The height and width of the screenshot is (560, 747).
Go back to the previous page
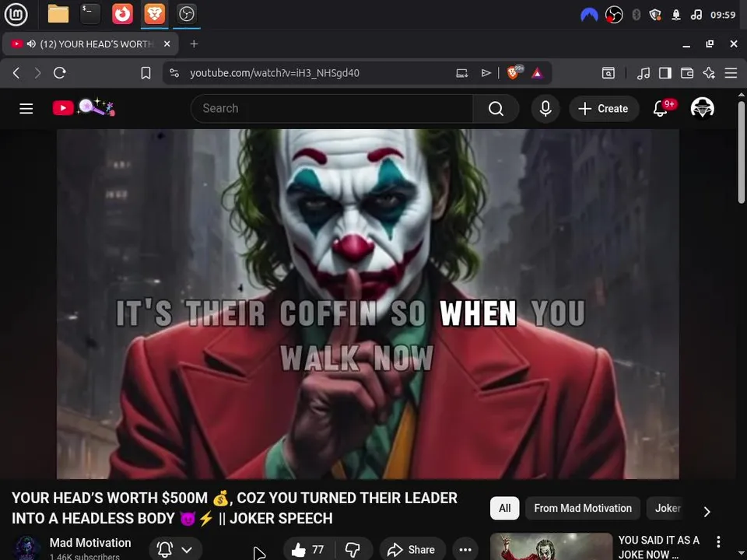click(16, 73)
